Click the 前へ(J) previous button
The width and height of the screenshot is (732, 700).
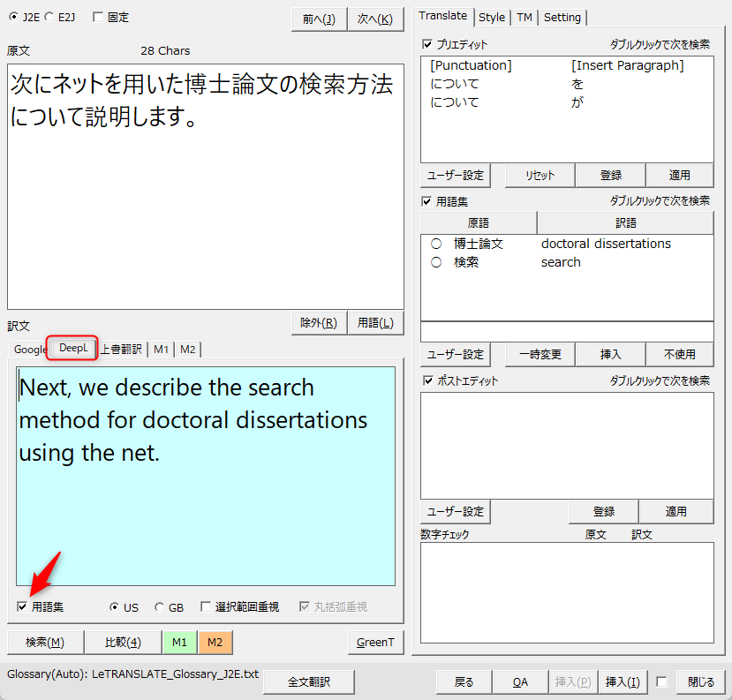click(x=319, y=19)
